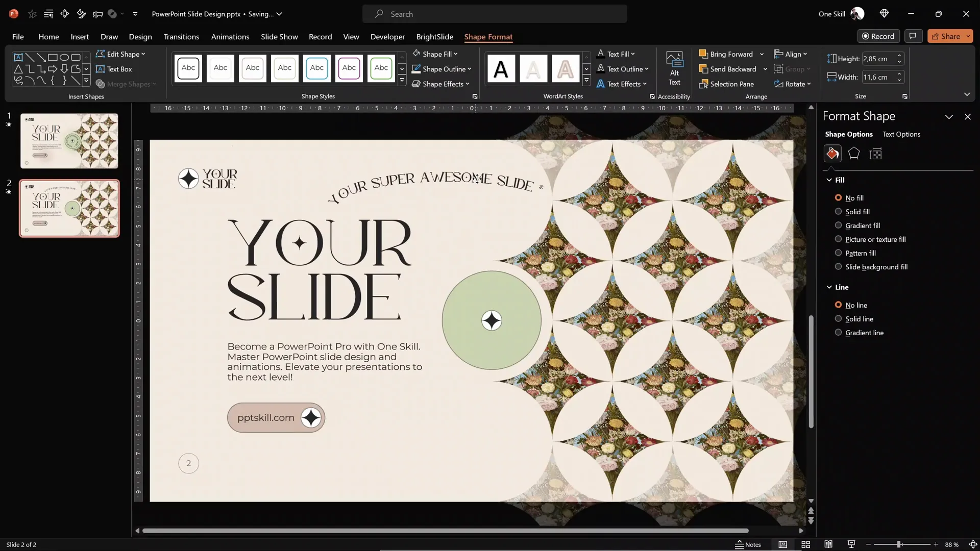Click the Width input field
980x551 pixels.
(878, 77)
